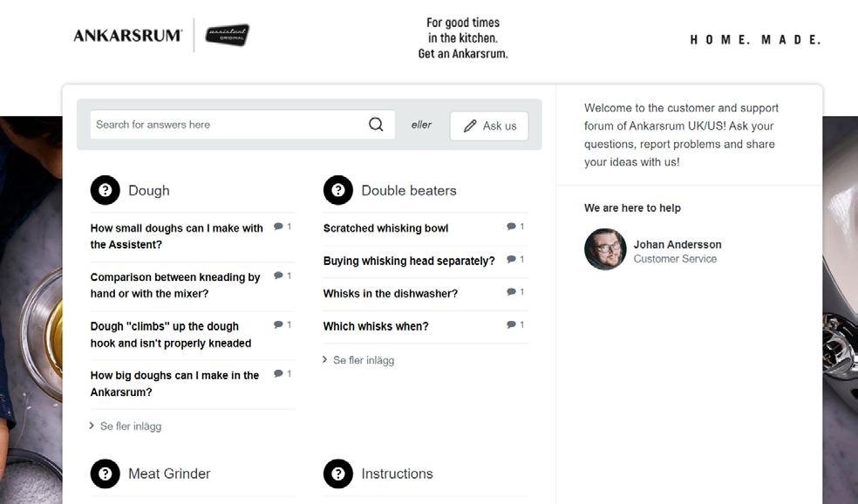
Task: Click comment count icon for small doughs question
Action: (278, 227)
